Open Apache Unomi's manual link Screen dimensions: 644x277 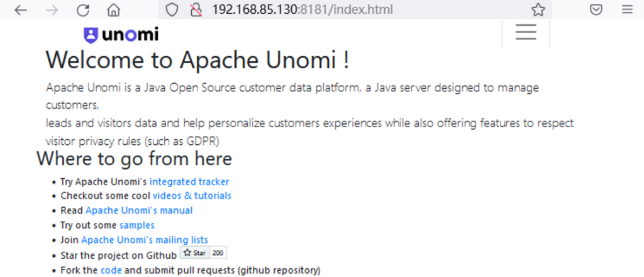[139, 210]
